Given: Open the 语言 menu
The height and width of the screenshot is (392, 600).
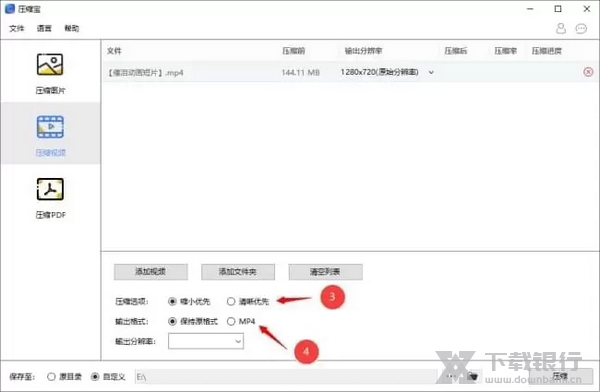Looking at the screenshot, I should pos(44,28).
